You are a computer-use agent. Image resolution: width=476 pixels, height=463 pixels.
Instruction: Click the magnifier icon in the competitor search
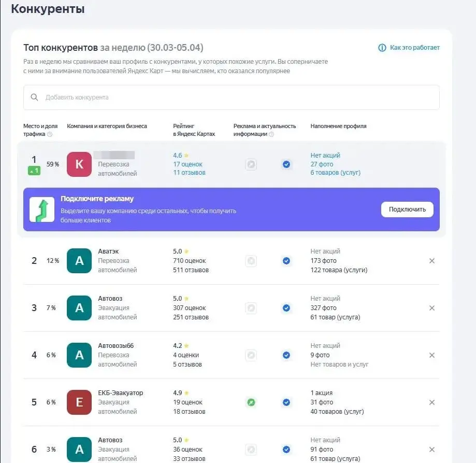(34, 97)
